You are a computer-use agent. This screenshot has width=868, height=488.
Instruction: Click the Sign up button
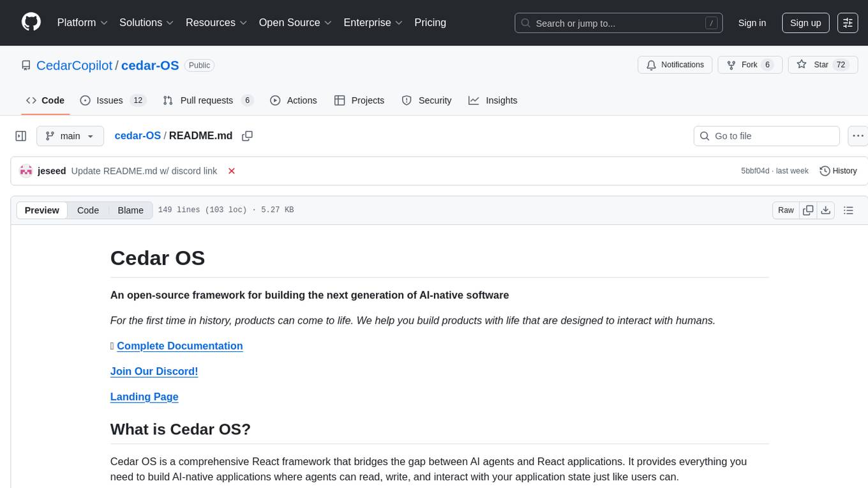805,22
